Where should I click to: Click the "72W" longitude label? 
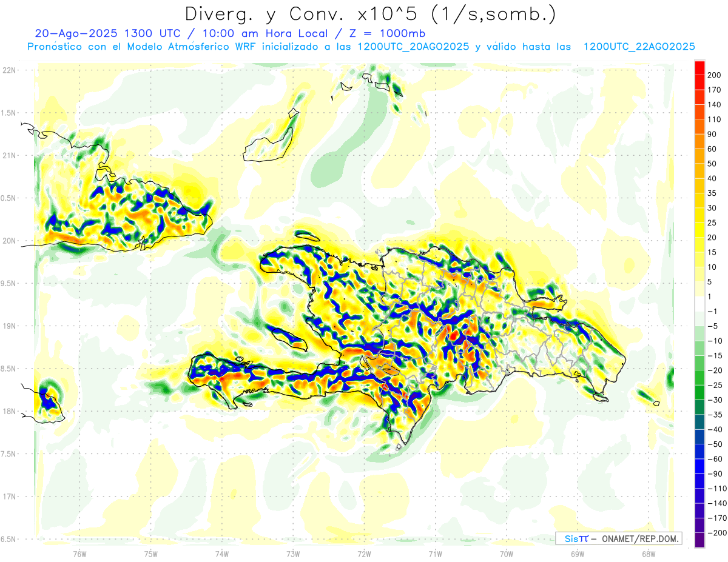364,554
